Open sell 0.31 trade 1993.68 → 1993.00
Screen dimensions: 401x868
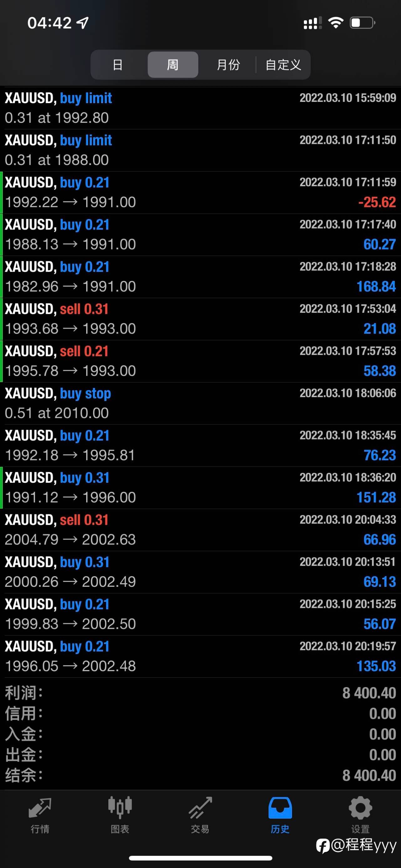200,319
